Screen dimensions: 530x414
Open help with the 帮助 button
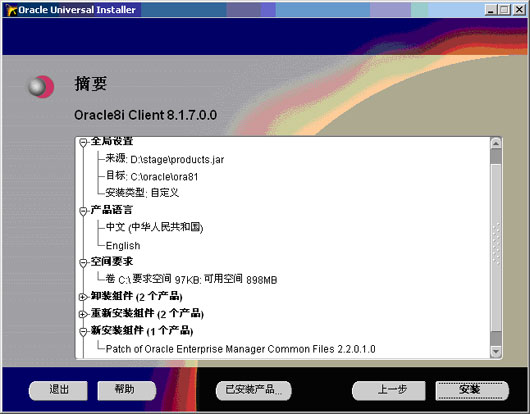coord(127,390)
